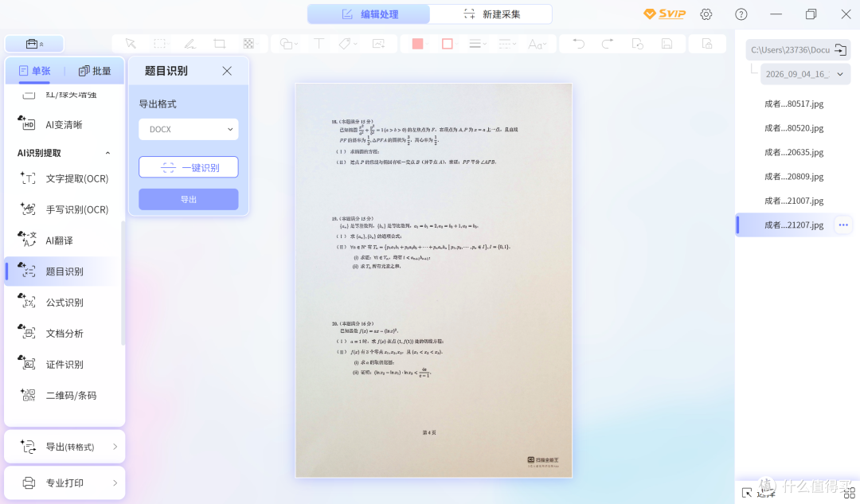This screenshot has width=860, height=504.
Task: Open the SVIP membership badge
Action: point(664,14)
